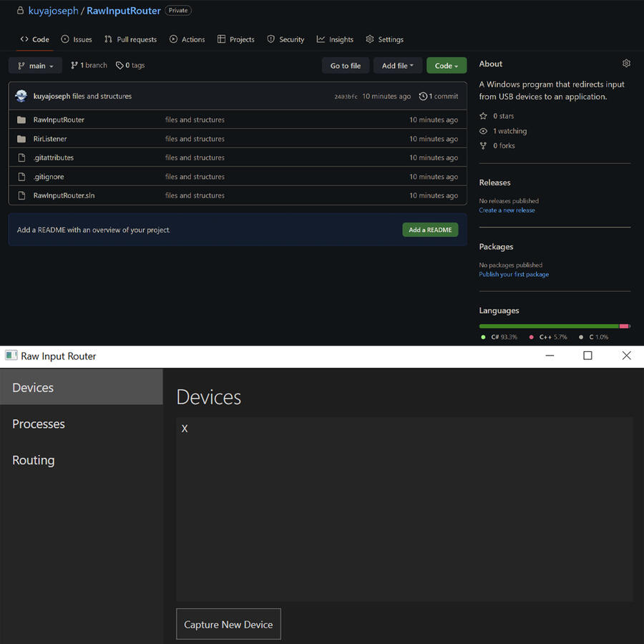644x644 pixels.
Task: Open the RawInputRouter folder
Action: click(59, 120)
